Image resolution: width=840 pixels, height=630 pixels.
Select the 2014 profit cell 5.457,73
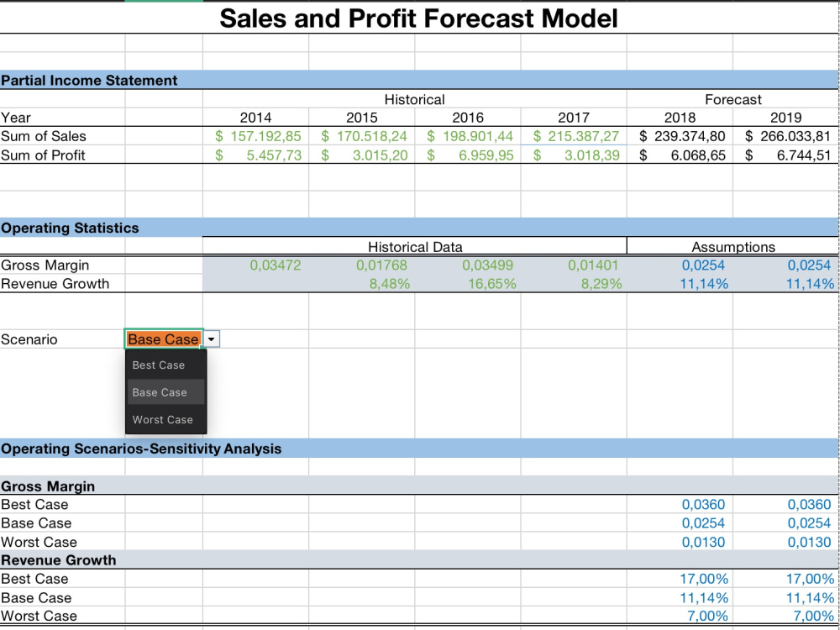(x=255, y=155)
